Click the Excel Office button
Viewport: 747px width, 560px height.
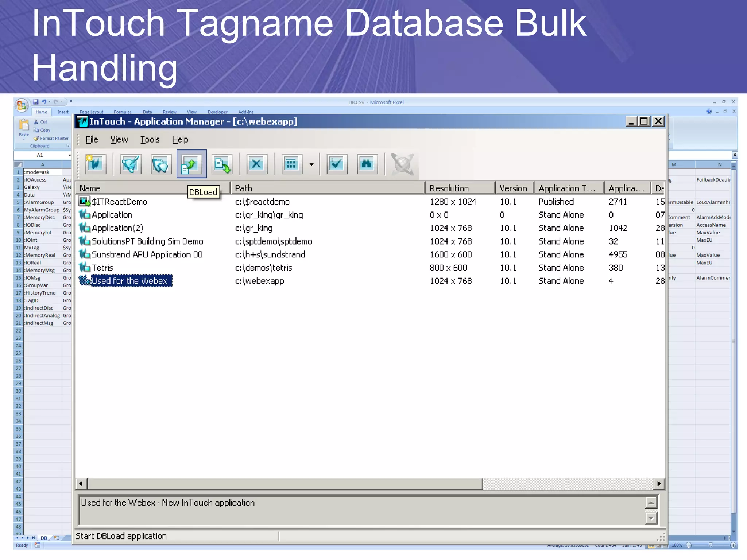click(x=22, y=105)
